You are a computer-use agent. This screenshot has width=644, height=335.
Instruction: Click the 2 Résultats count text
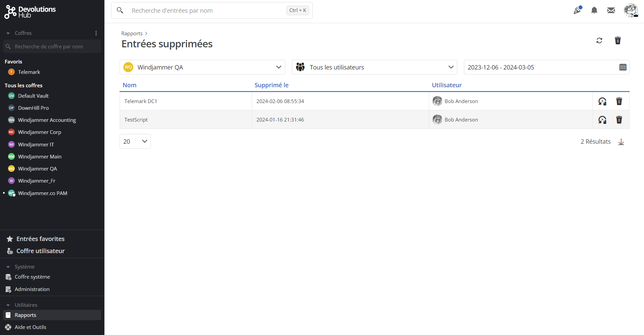596,142
